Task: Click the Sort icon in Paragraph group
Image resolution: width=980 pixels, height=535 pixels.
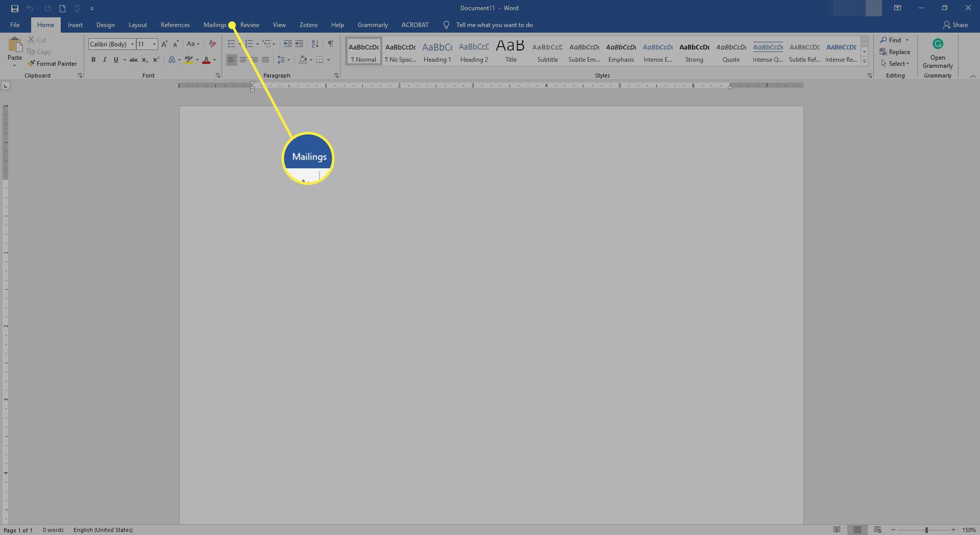Action: (x=314, y=44)
